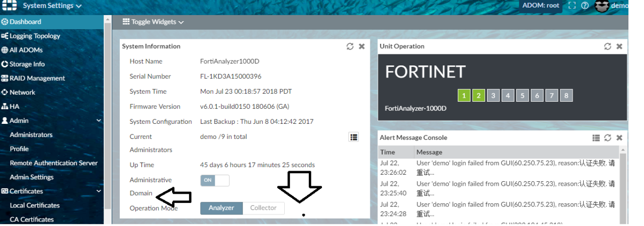Toggle Administrative Domain ON switch

coord(215,180)
